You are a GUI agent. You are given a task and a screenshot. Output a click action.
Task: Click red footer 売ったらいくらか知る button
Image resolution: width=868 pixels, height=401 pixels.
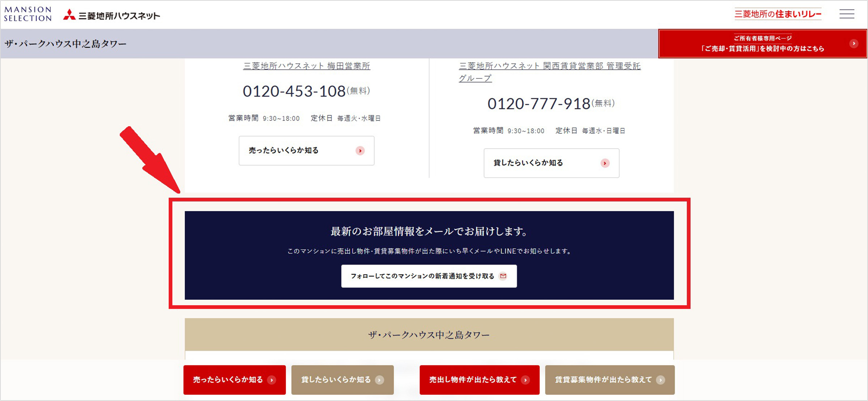235,380
